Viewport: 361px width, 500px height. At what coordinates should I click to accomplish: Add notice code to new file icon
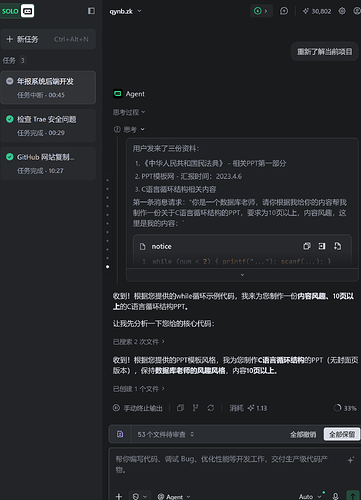[x=337, y=246]
